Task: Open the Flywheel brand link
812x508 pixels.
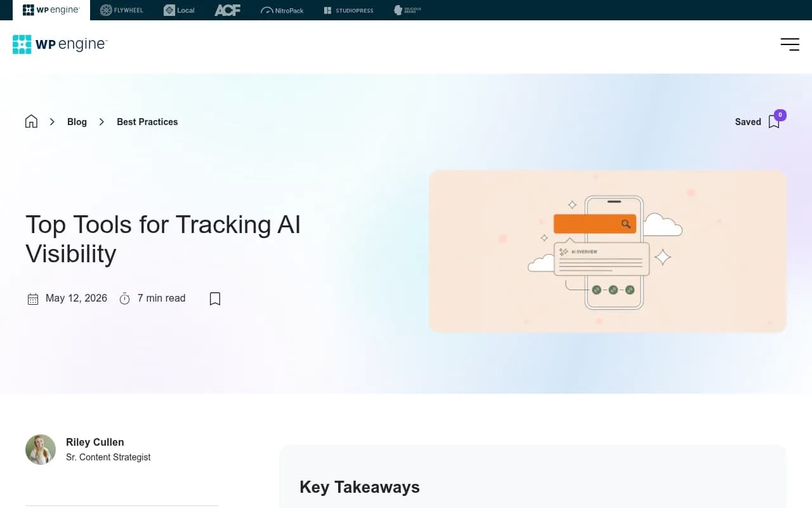Action: point(122,10)
